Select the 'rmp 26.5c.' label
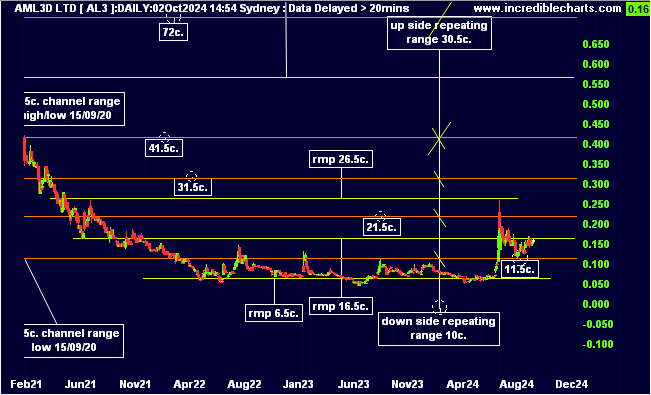 click(341, 159)
